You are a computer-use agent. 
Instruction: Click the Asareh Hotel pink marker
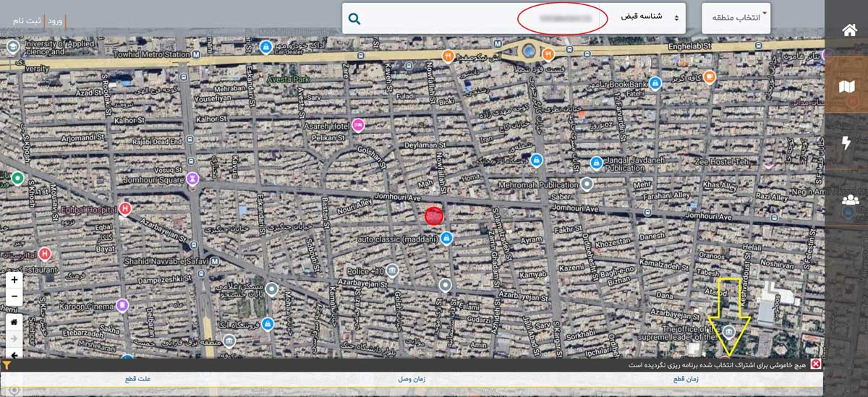click(x=357, y=125)
